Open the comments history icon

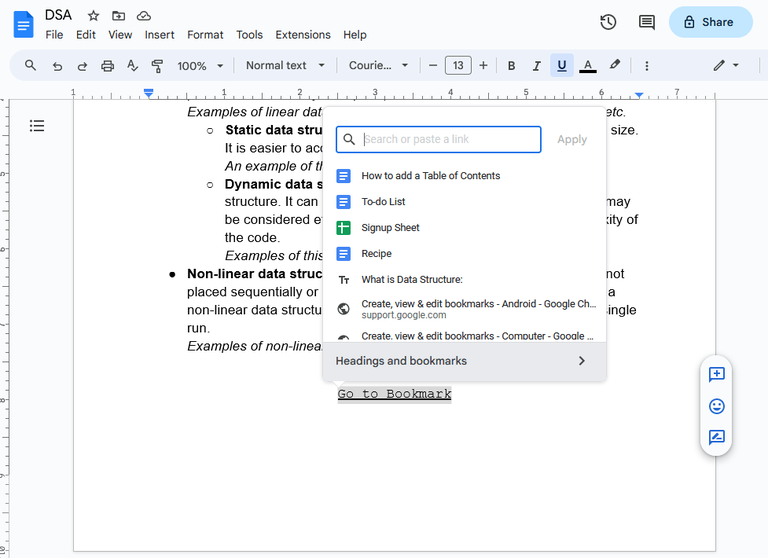point(647,22)
